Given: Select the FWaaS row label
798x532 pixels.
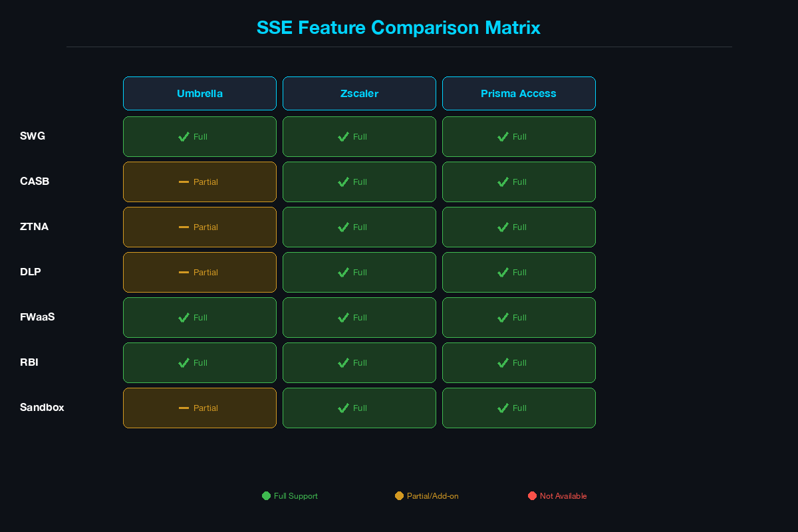Looking at the screenshot, I should (37, 317).
